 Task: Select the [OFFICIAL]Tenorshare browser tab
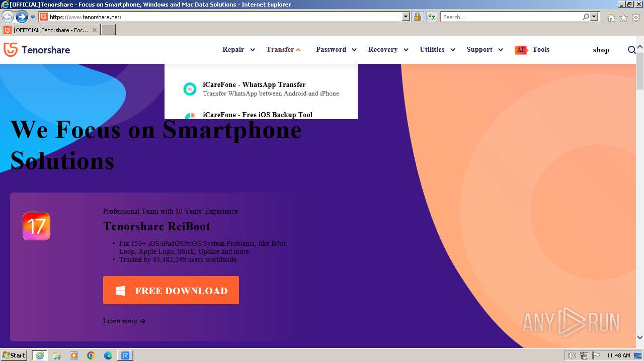click(50, 30)
